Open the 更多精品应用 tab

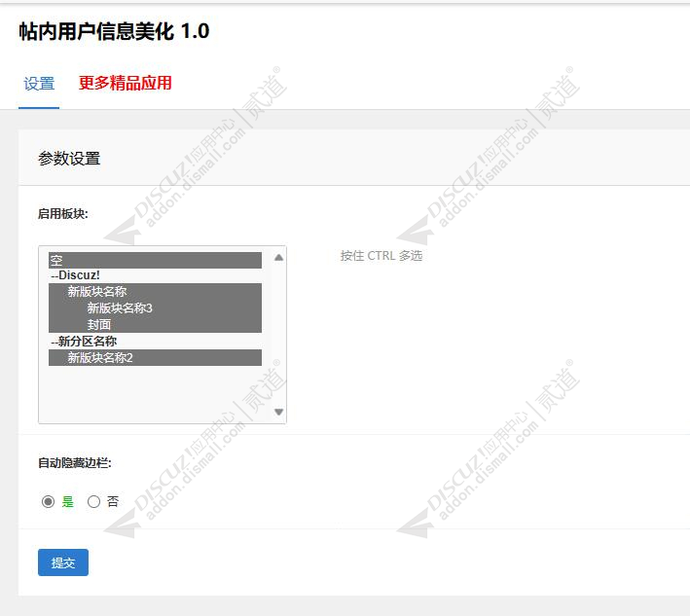[125, 83]
